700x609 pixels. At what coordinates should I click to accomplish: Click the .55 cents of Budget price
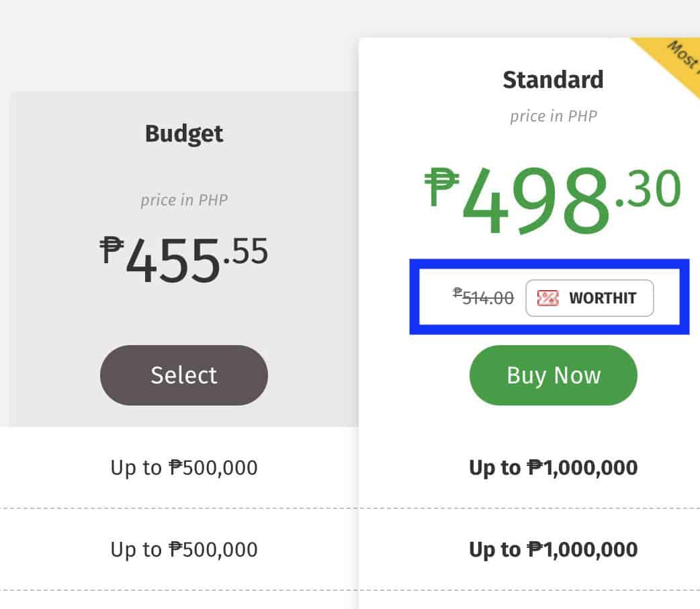[x=245, y=251]
